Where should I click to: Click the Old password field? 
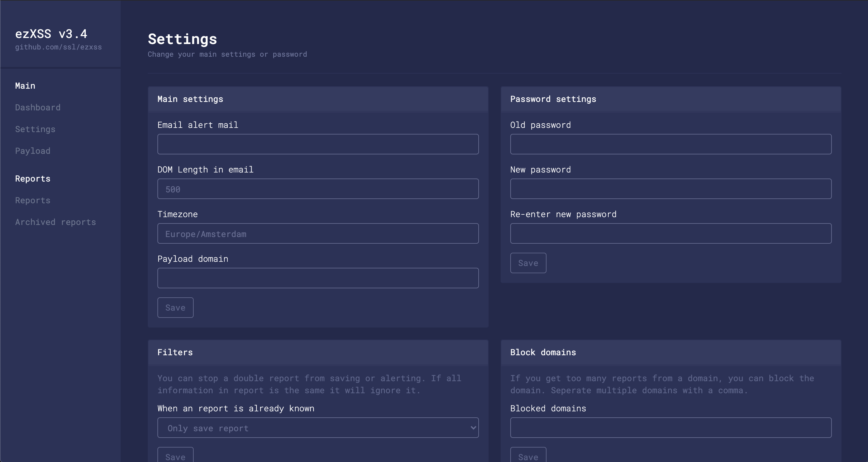point(670,144)
